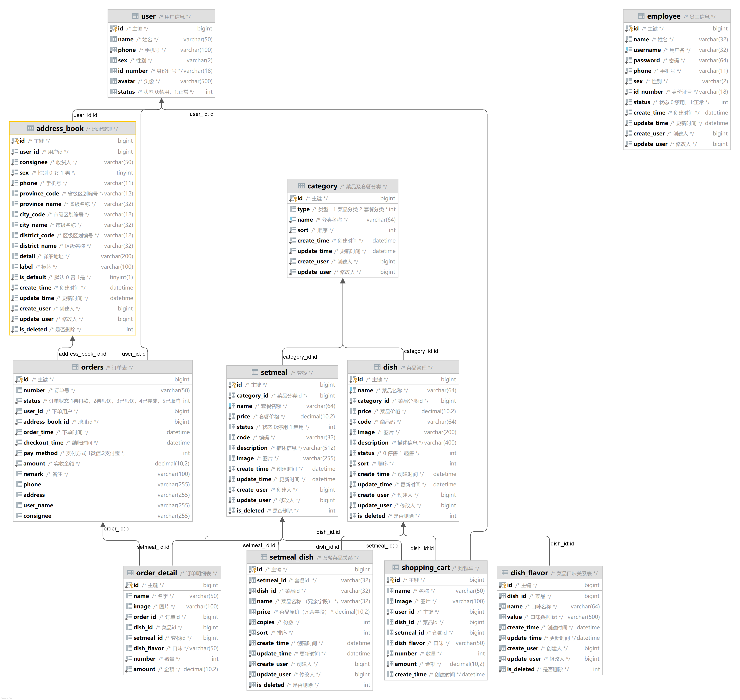Click the order_id:id relation label
740x700 pixels.
[116, 528]
